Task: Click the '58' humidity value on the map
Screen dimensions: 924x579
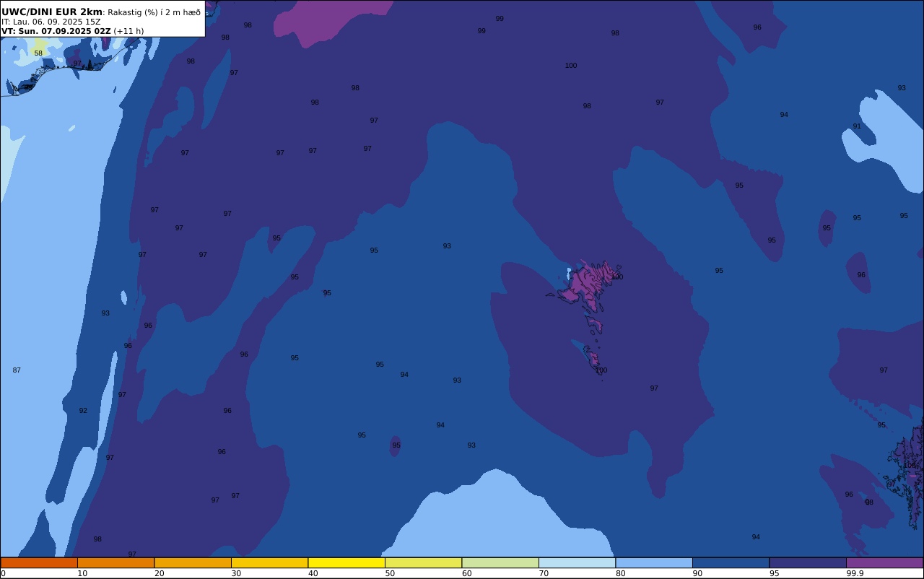Action: [38, 53]
